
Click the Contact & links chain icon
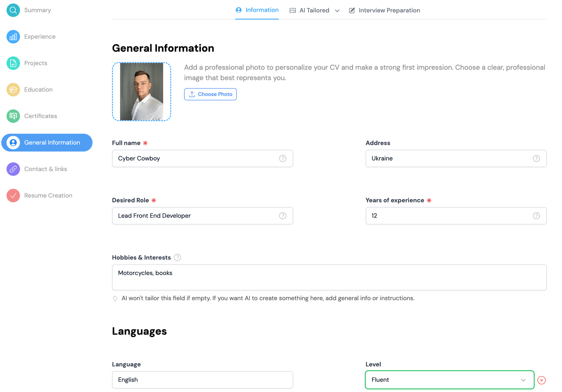click(x=13, y=169)
